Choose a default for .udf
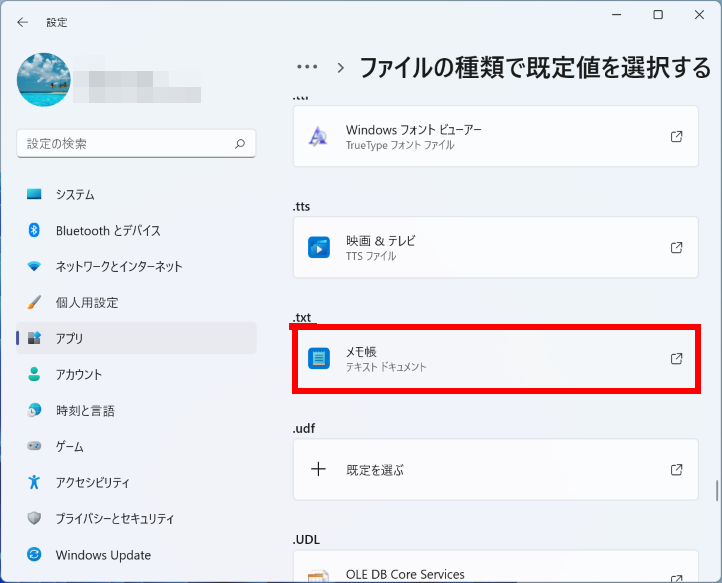Viewport: 722px width, 583px height. 496,470
